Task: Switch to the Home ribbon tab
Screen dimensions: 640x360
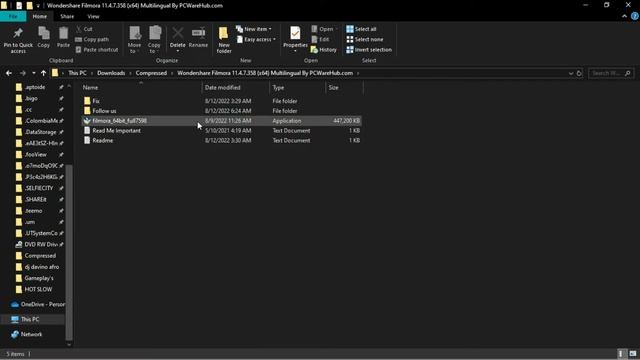Action: pyautogui.click(x=40, y=16)
